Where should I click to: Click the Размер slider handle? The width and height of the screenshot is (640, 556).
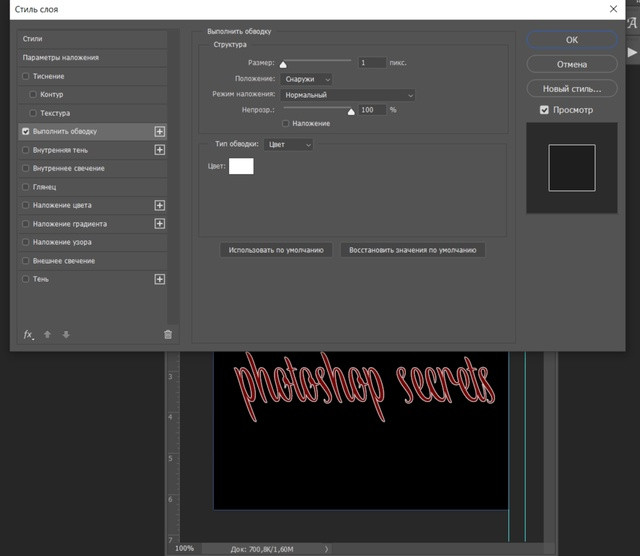283,64
